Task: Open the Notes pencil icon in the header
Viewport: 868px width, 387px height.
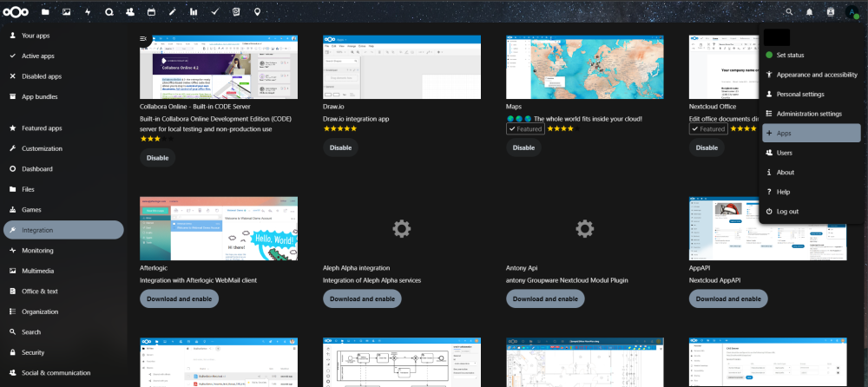Action: tap(172, 11)
